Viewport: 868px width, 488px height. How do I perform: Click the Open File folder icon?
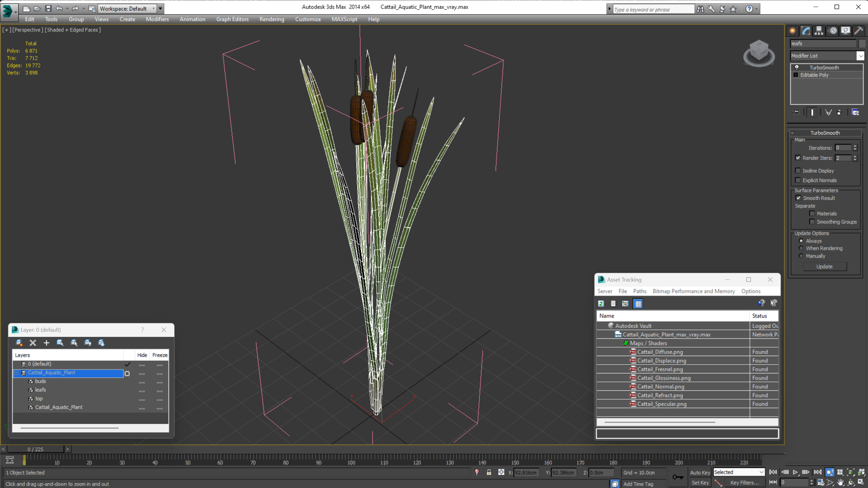click(37, 9)
